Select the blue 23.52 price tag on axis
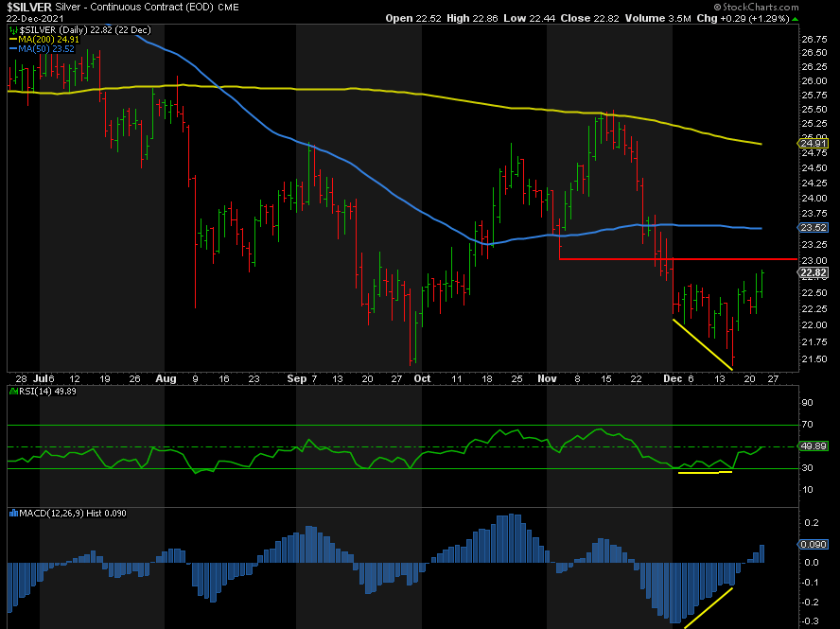Screen dimensions: 840x629 coord(814,228)
